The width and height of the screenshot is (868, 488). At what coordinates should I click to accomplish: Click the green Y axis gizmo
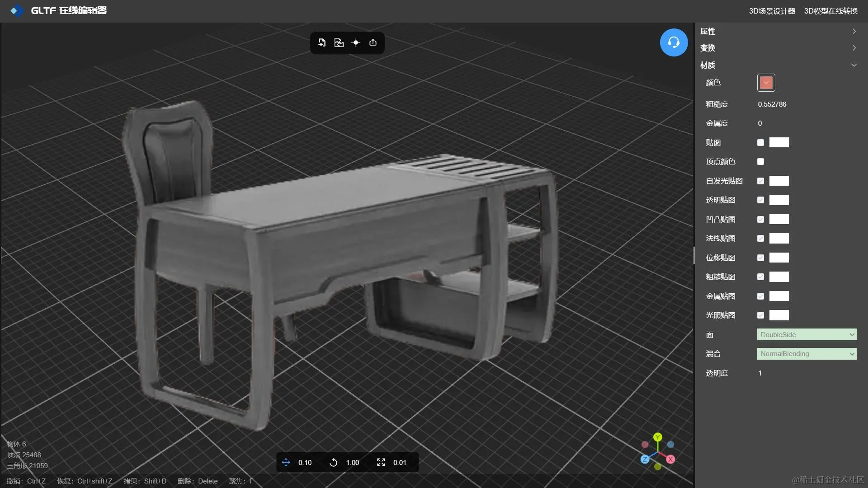658,437
